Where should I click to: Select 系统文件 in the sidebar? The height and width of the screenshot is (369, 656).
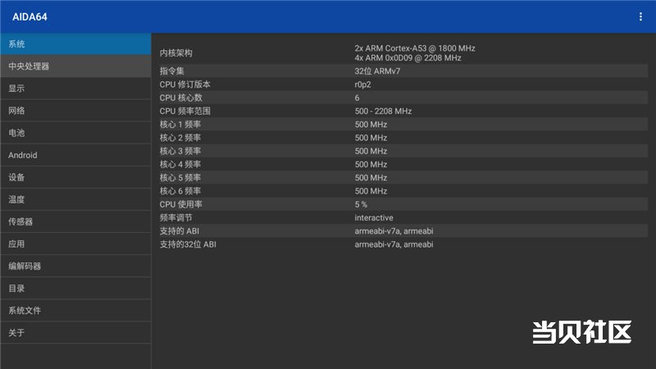coord(76,310)
